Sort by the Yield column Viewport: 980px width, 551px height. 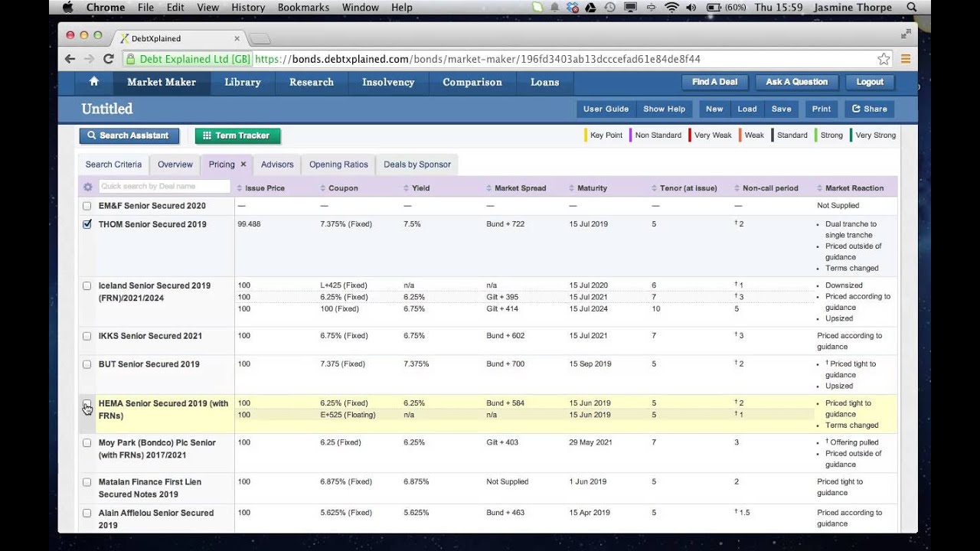416,187
